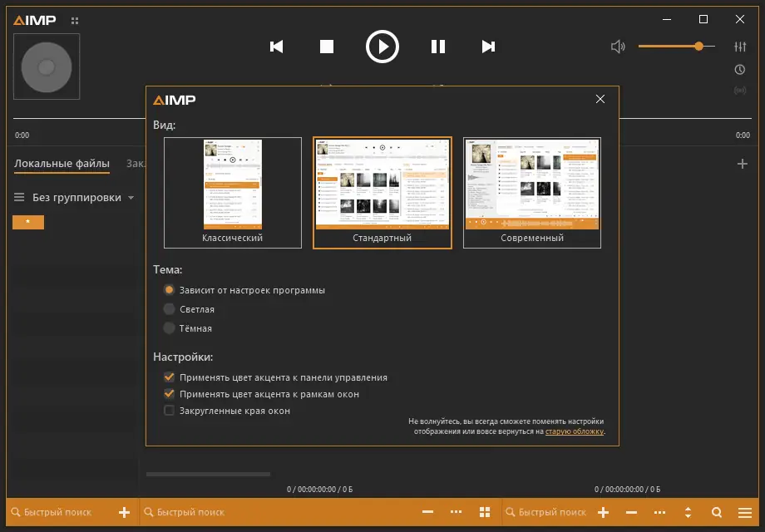Click the left 'Быстрый поиск' search field
This screenshot has width=765, height=532.
tap(57, 512)
